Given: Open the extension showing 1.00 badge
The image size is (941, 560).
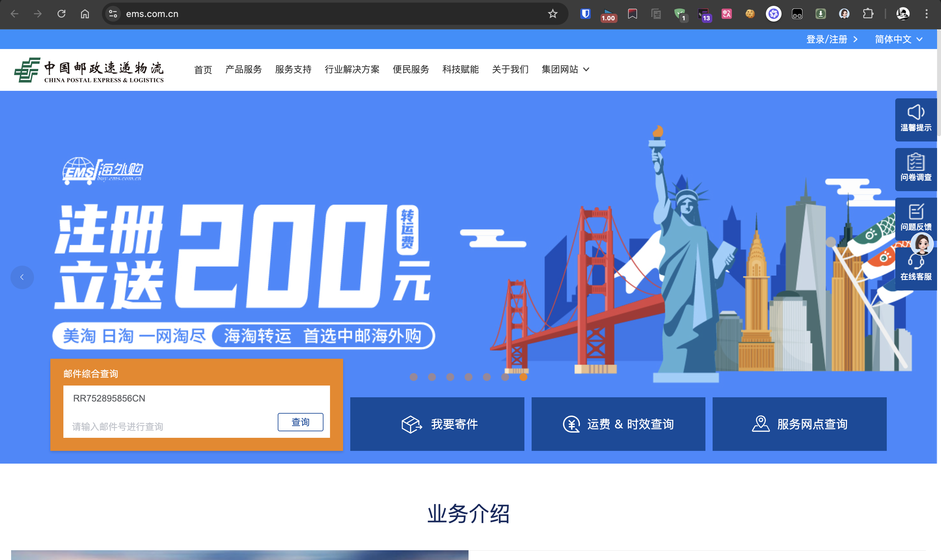Looking at the screenshot, I should click(609, 15).
